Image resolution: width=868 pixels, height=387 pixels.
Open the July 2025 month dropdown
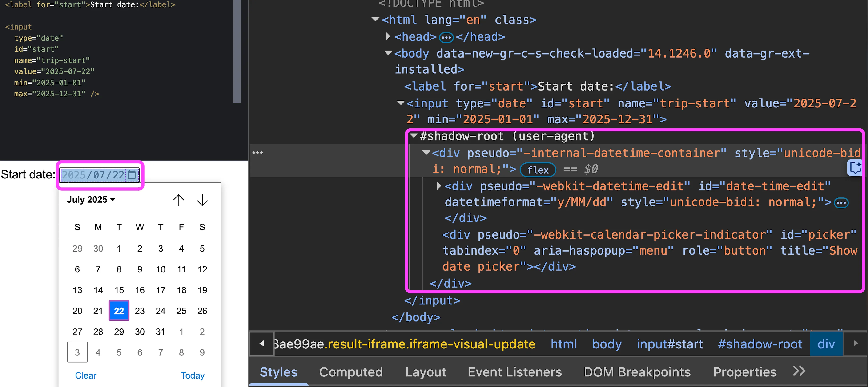pyautogui.click(x=91, y=200)
